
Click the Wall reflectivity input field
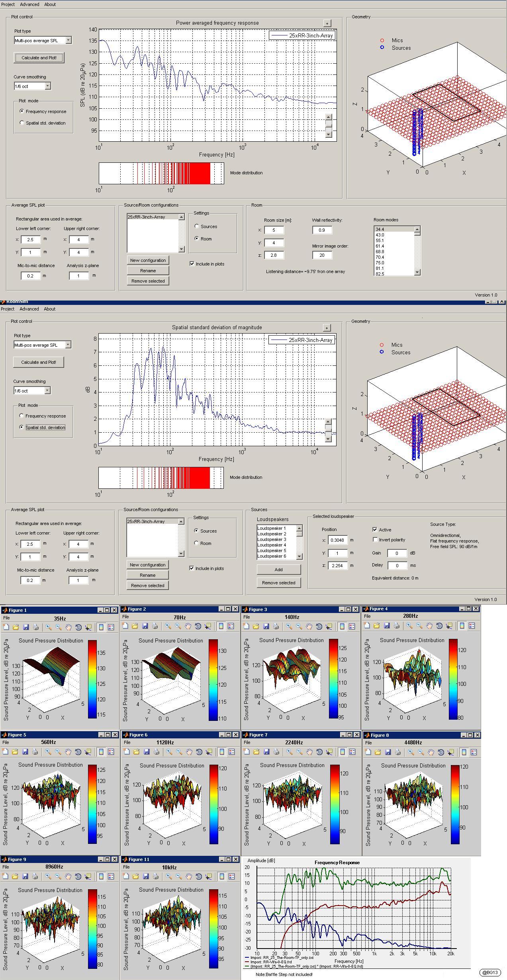pyautogui.click(x=322, y=230)
